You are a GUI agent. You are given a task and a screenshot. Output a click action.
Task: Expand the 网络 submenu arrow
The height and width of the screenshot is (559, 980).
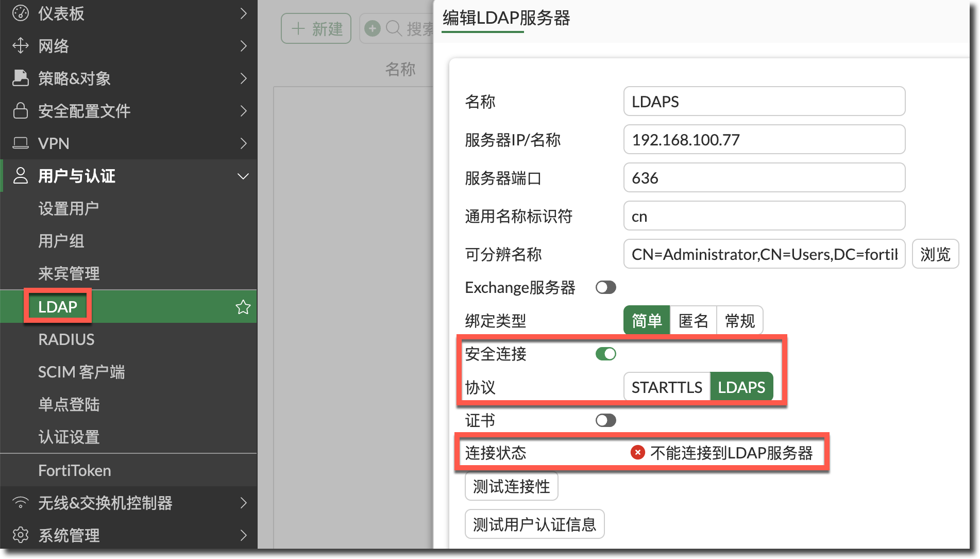244,46
